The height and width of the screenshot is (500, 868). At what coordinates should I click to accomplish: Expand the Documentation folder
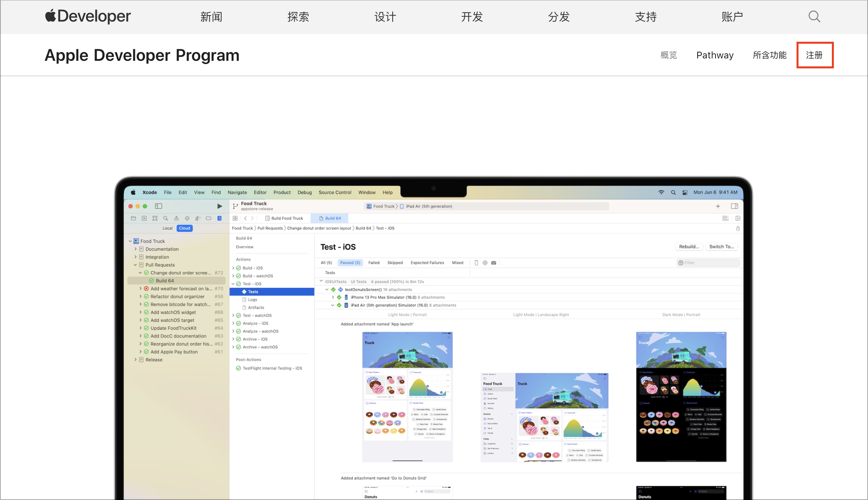point(135,249)
